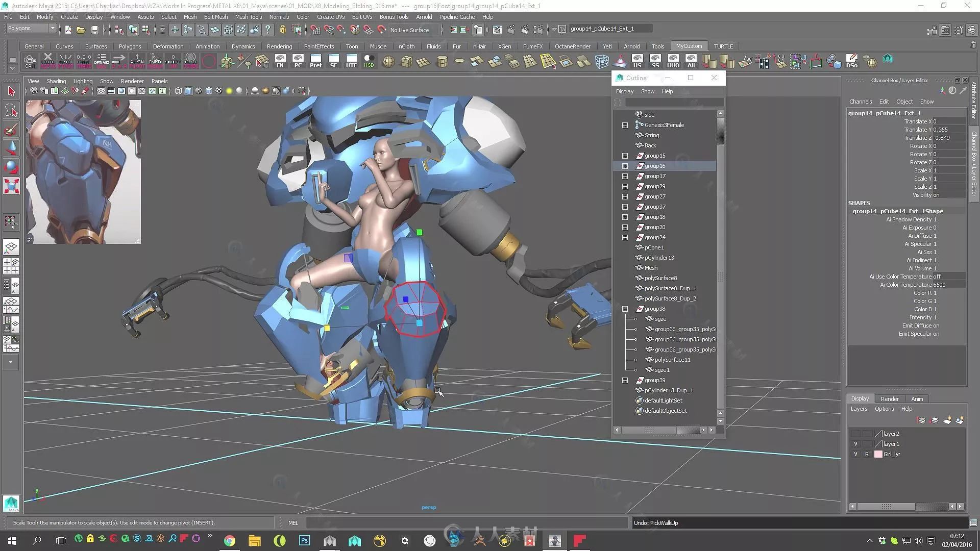Expand group39 in Outliner
Screen dimensions: 980x551
pos(625,380)
